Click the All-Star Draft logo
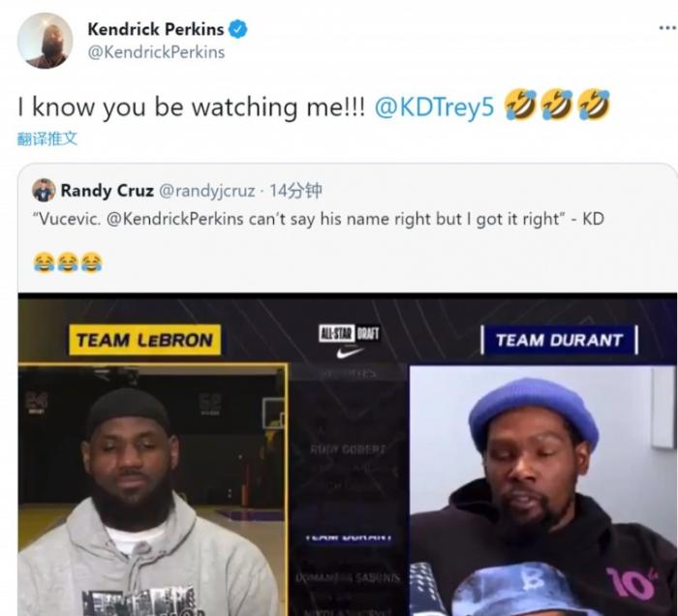Screen dimensions: 678x616 (x=350, y=333)
